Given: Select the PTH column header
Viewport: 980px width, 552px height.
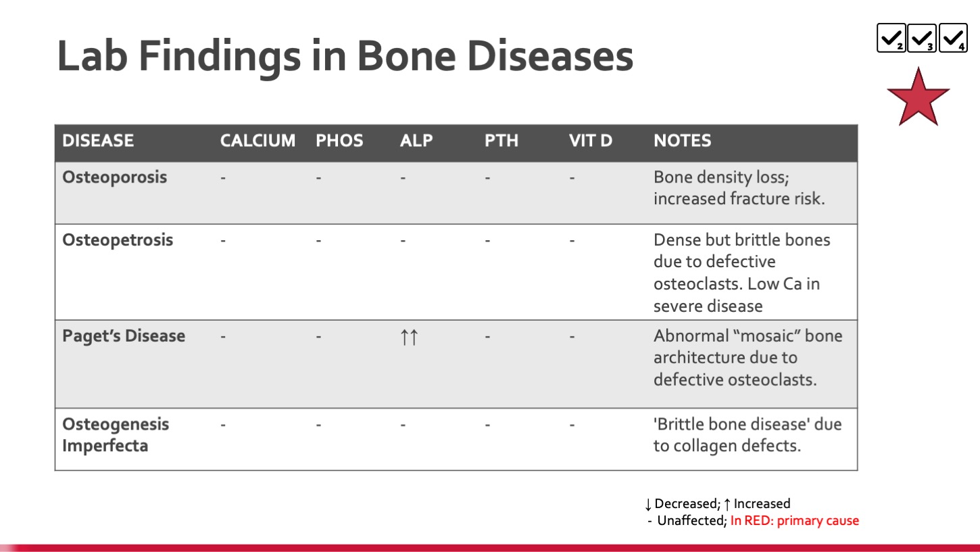Looking at the screenshot, I should tap(501, 141).
